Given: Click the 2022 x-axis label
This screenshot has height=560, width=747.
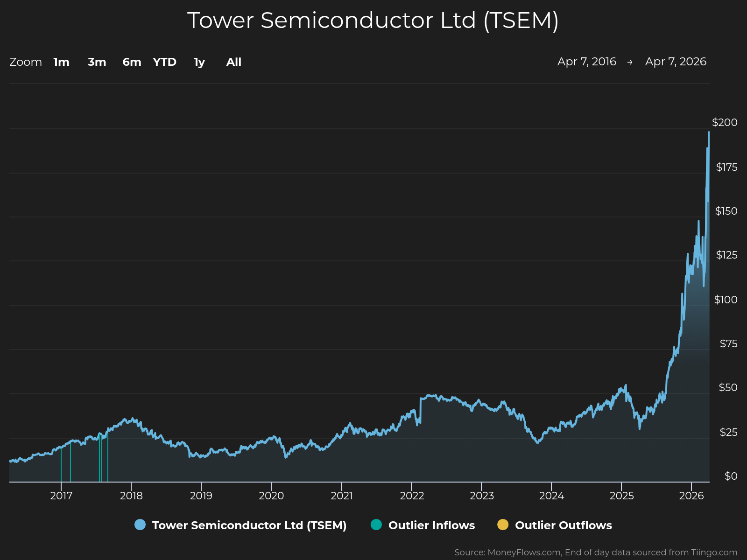Looking at the screenshot, I should point(412,496).
